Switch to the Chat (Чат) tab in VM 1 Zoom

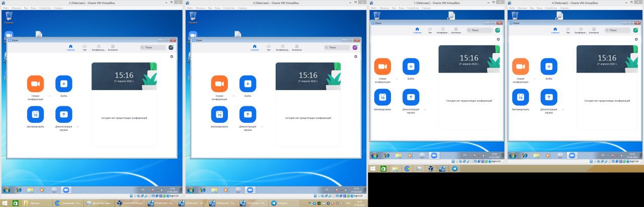430,31
